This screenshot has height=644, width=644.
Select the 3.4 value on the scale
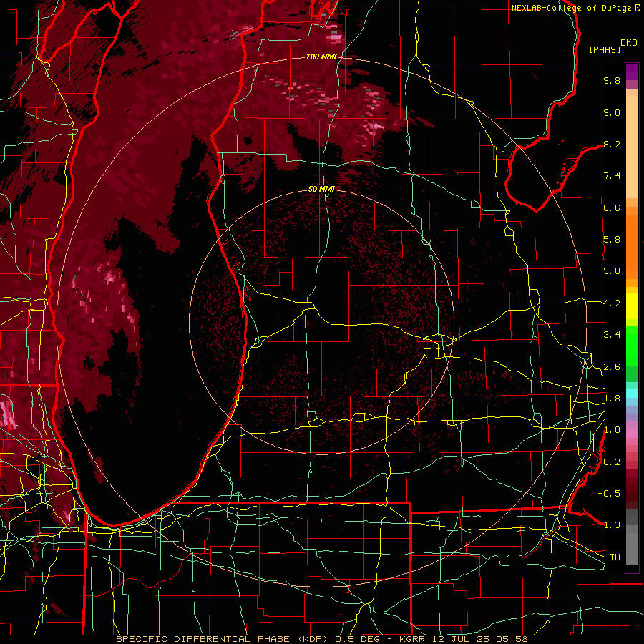pyautogui.click(x=612, y=335)
